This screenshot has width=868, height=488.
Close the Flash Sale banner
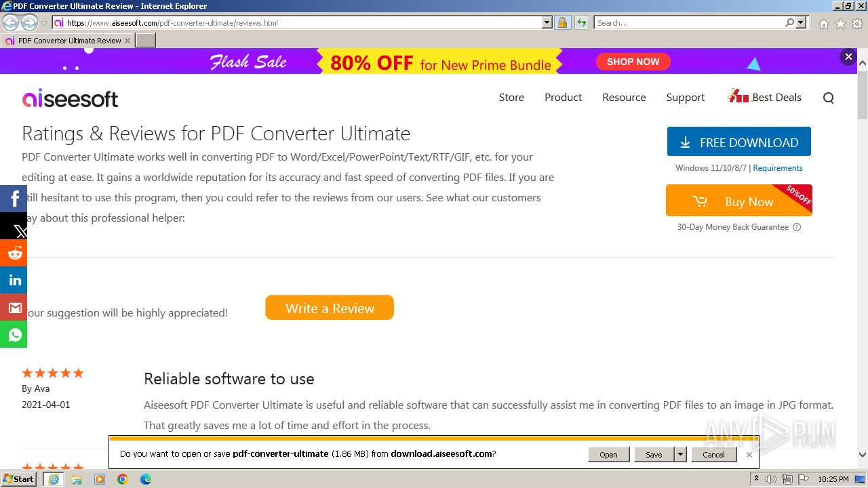click(848, 57)
